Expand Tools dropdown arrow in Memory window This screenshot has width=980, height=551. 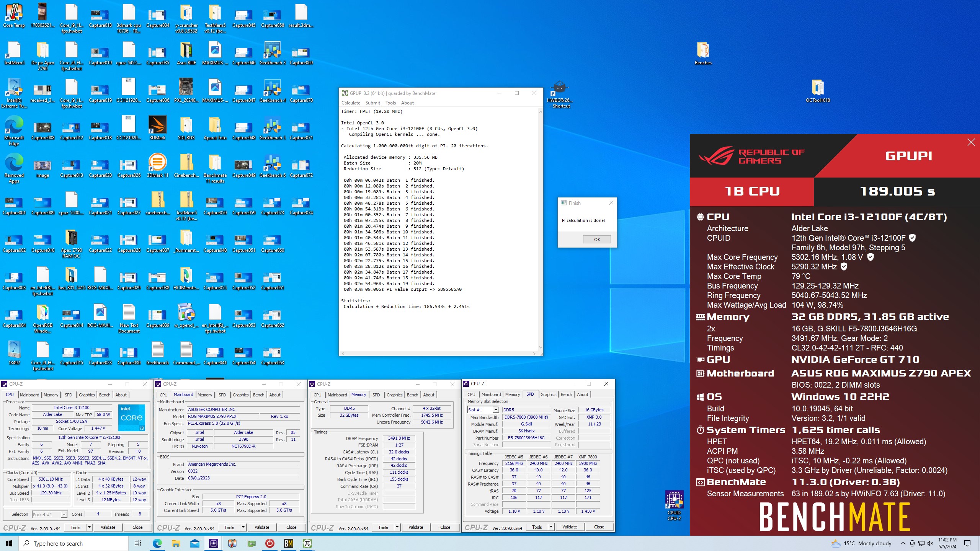coord(397,527)
